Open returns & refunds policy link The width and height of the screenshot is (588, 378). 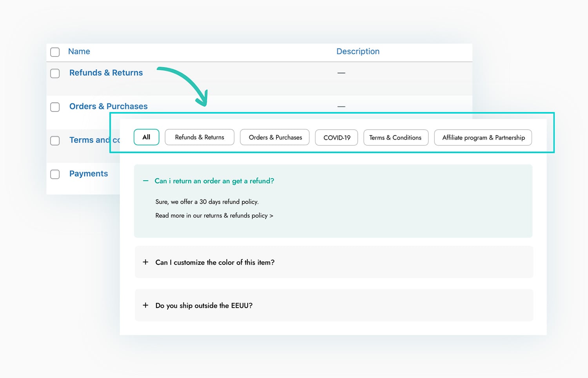click(214, 215)
